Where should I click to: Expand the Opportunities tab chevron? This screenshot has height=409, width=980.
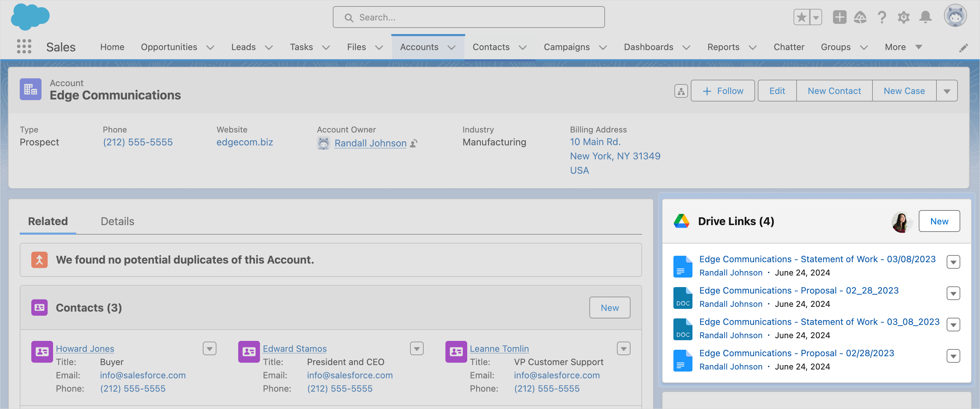(210, 47)
